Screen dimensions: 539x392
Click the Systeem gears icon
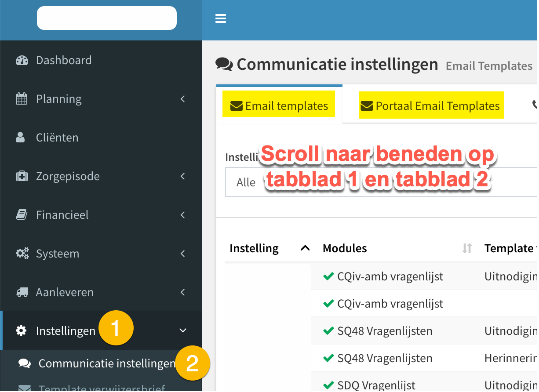pyautogui.click(x=22, y=254)
